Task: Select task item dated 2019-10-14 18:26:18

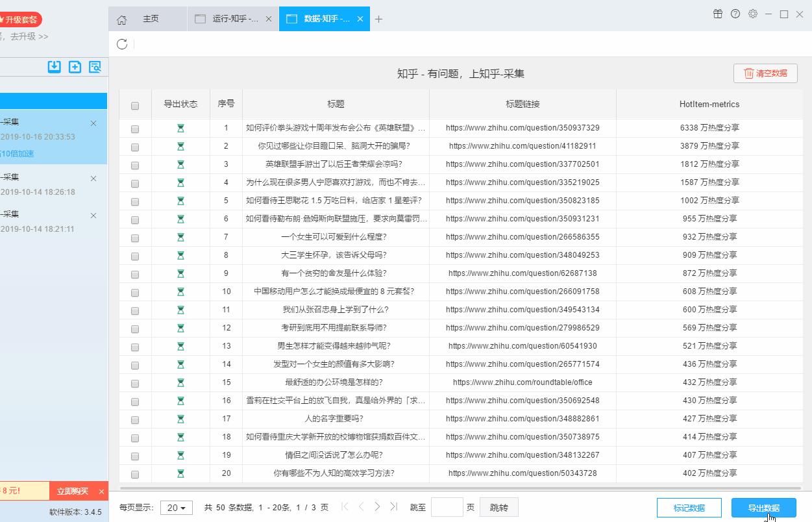Action: 53,184
